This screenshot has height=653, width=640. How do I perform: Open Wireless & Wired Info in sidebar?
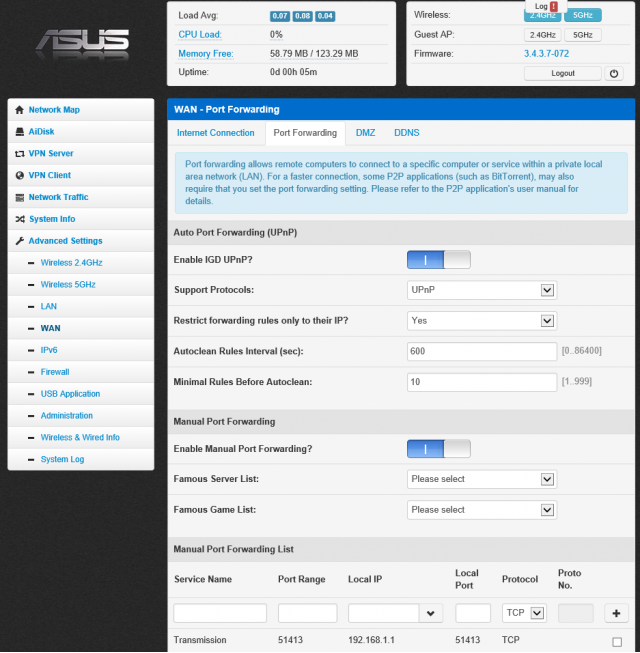pyautogui.click(x=80, y=438)
